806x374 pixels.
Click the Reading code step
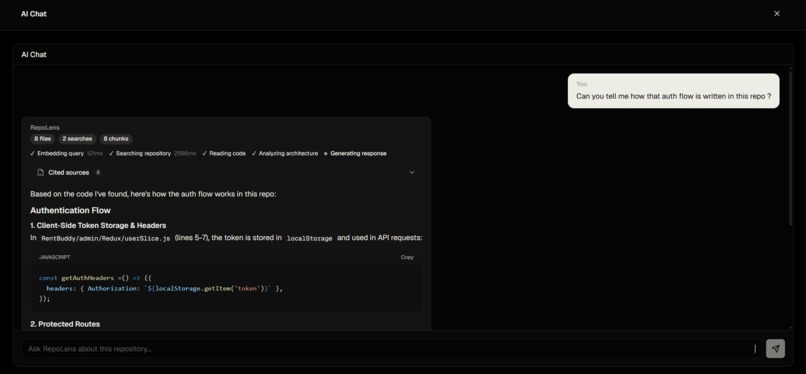click(x=224, y=154)
